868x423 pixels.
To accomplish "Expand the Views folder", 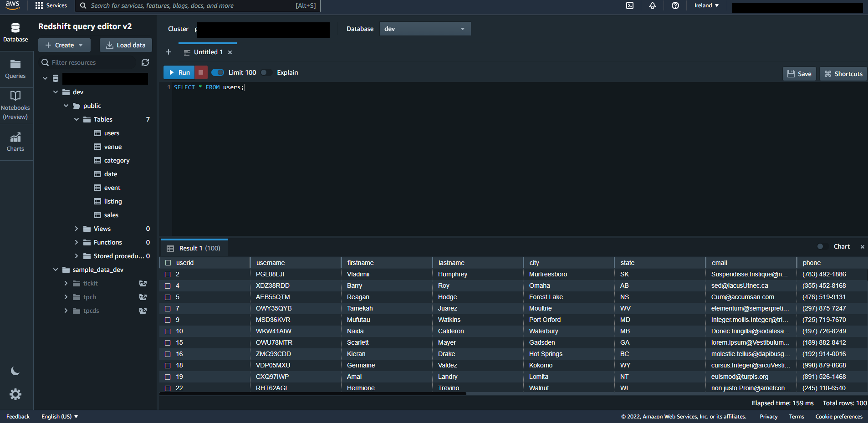I will [77, 229].
